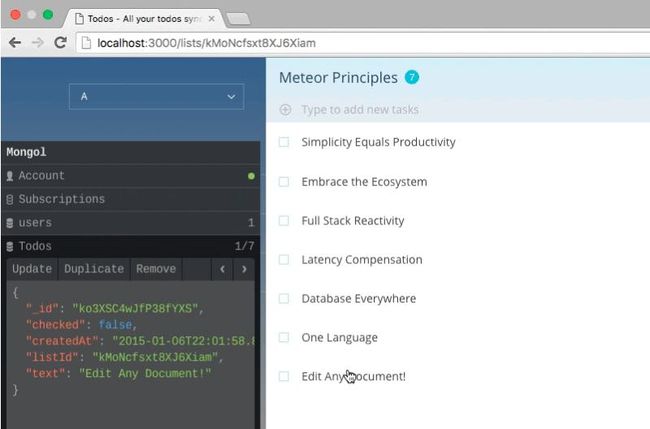Go back with the browser back arrow
The height and width of the screenshot is (429, 650).
pyautogui.click(x=15, y=42)
